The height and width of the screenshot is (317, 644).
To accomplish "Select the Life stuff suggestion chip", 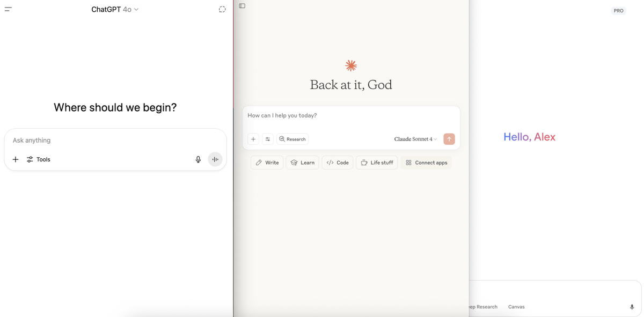I will click(377, 163).
